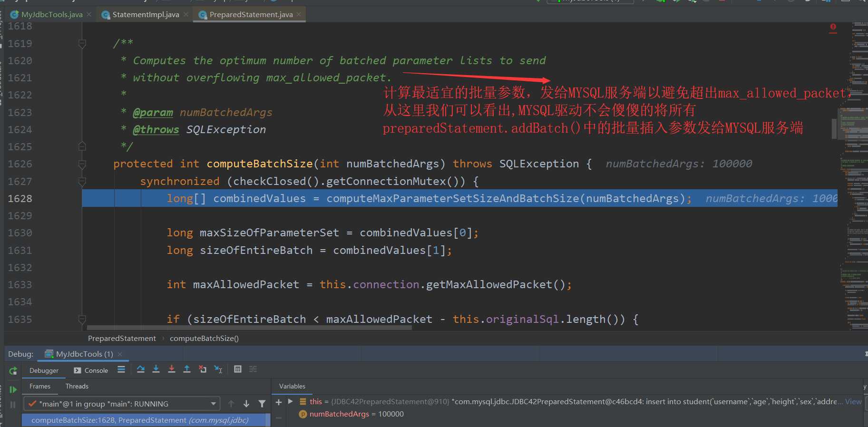Click sizeOfEntireBatch variable declaration
868x427 pixels.
(x=256, y=251)
